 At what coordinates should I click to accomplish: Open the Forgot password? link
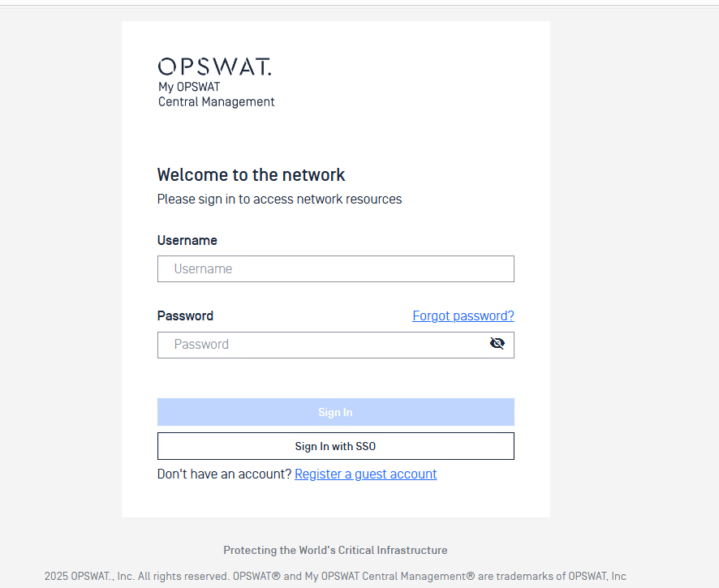click(463, 316)
